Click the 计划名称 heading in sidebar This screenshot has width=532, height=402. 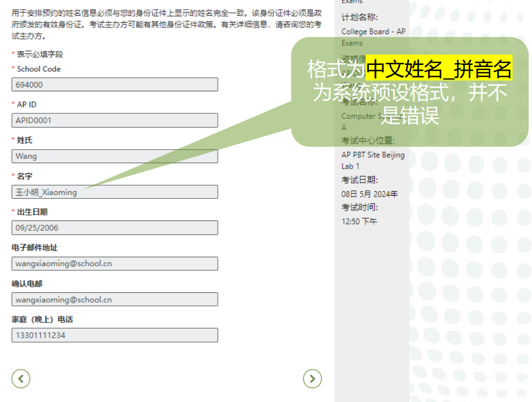pyautogui.click(x=360, y=18)
